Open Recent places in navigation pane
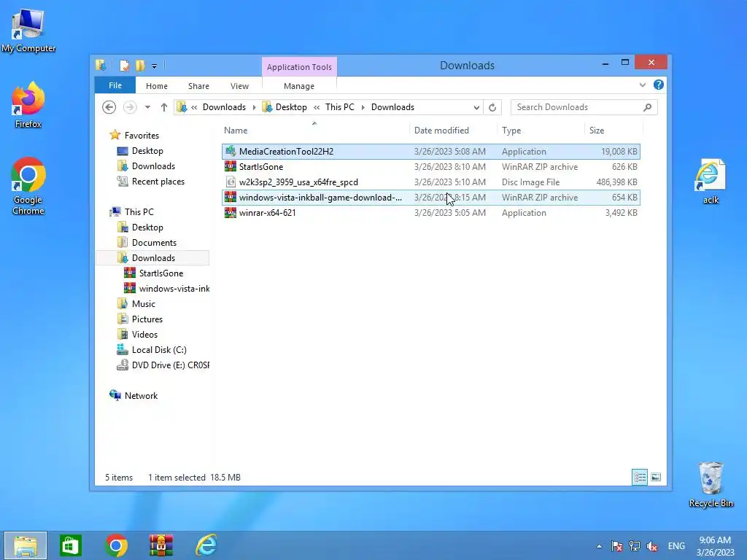 (158, 181)
